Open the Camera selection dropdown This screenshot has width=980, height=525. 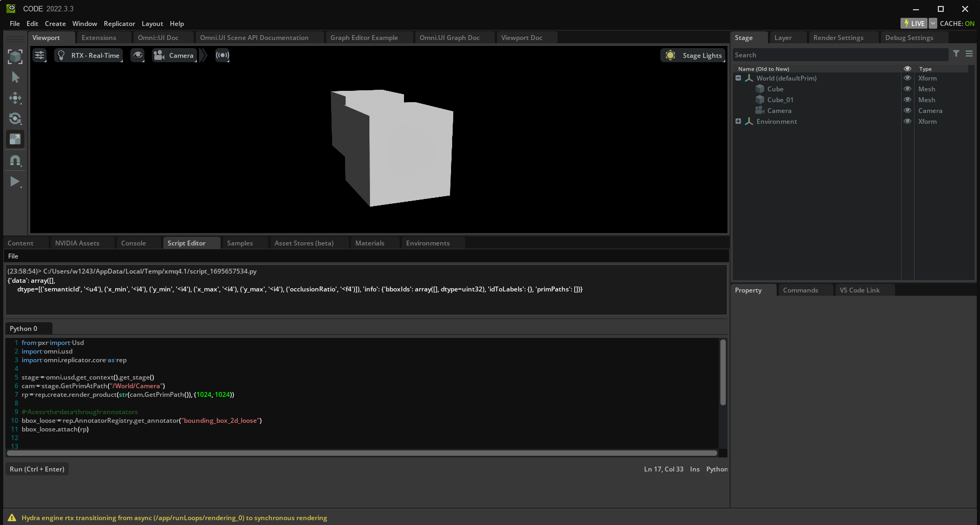pyautogui.click(x=174, y=55)
